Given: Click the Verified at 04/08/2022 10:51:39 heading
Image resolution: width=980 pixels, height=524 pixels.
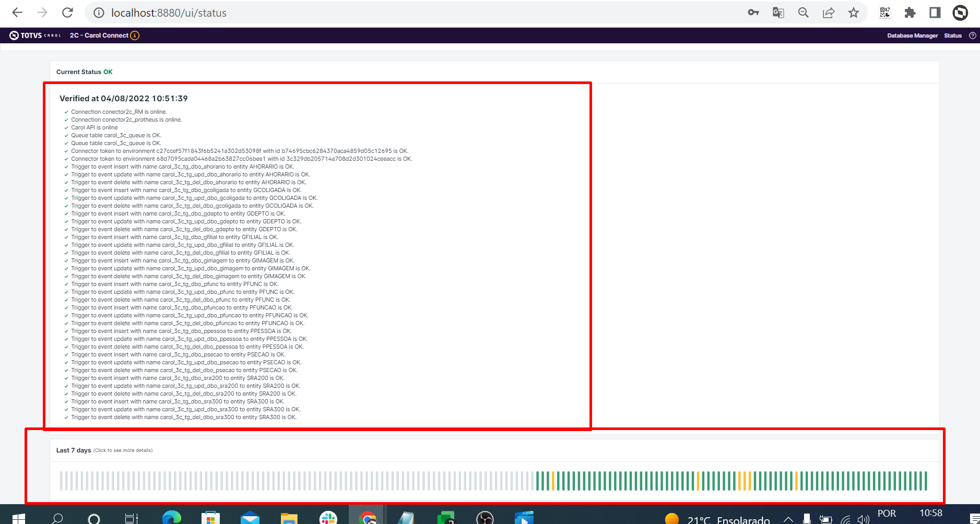Looking at the screenshot, I should pos(124,98).
